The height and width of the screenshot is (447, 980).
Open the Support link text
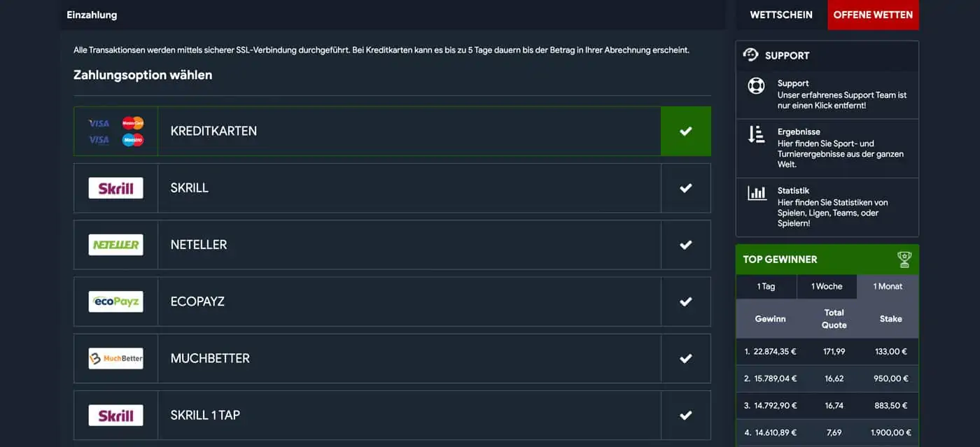[x=792, y=83]
